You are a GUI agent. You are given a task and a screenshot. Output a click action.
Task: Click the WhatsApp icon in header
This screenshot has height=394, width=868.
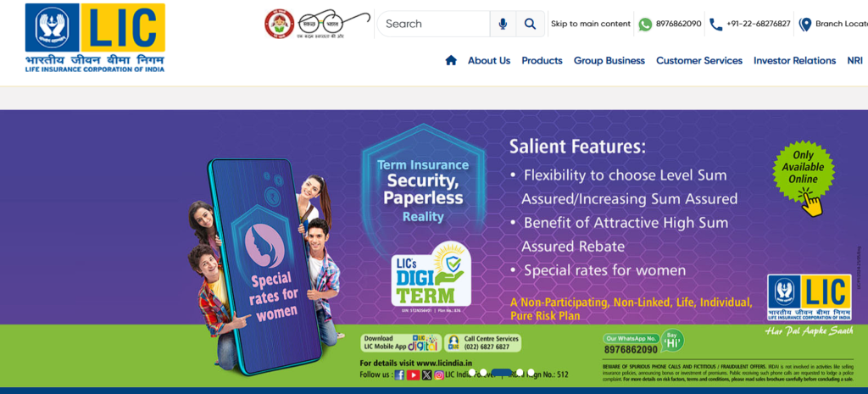(645, 25)
